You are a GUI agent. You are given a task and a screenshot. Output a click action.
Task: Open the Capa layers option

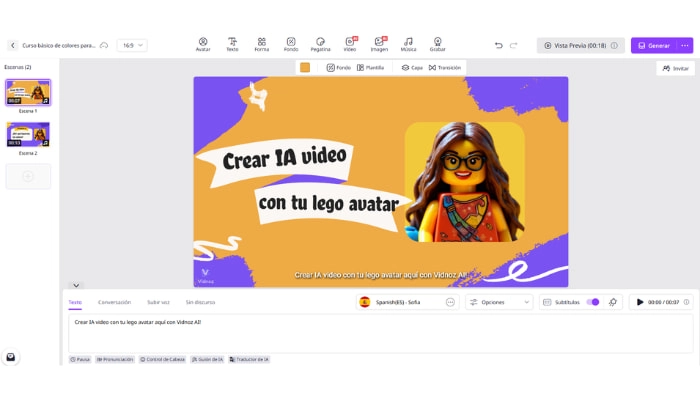point(412,67)
